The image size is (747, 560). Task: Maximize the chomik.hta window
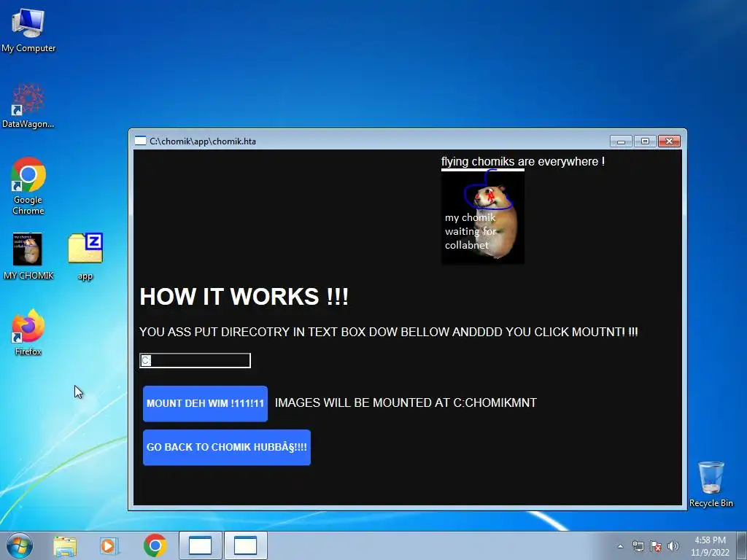click(645, 141)
